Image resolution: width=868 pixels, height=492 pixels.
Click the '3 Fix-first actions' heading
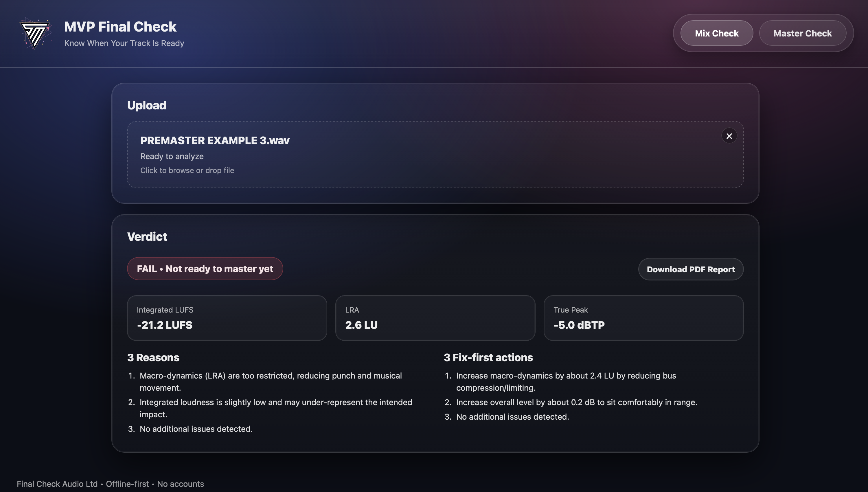click(488, 357)
